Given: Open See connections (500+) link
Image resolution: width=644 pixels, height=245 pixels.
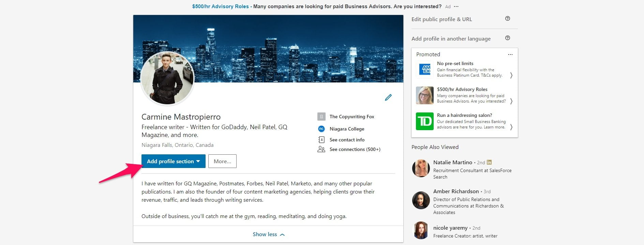Looking at the screenshot, I should (355, 149).
